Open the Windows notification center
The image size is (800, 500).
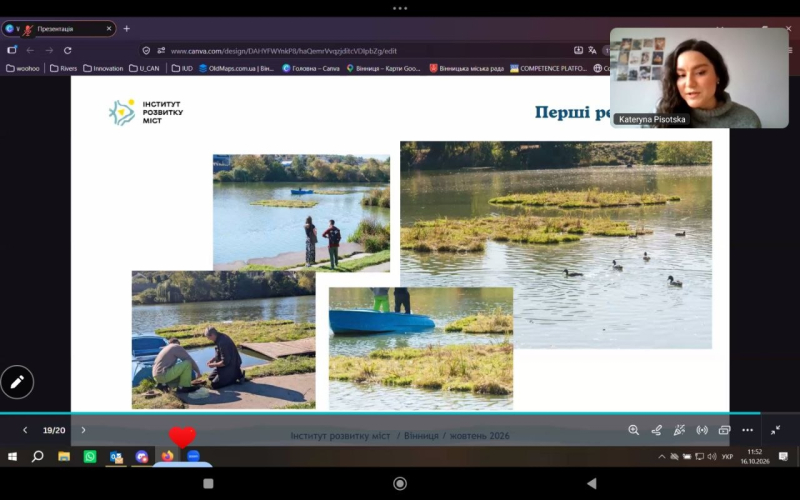tap(783, 456)
